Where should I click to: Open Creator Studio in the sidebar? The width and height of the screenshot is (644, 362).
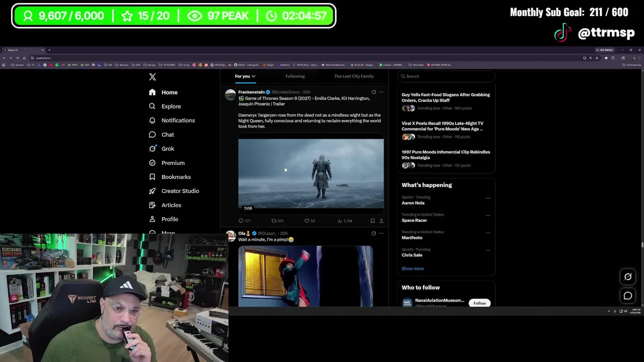coord(175,191)
